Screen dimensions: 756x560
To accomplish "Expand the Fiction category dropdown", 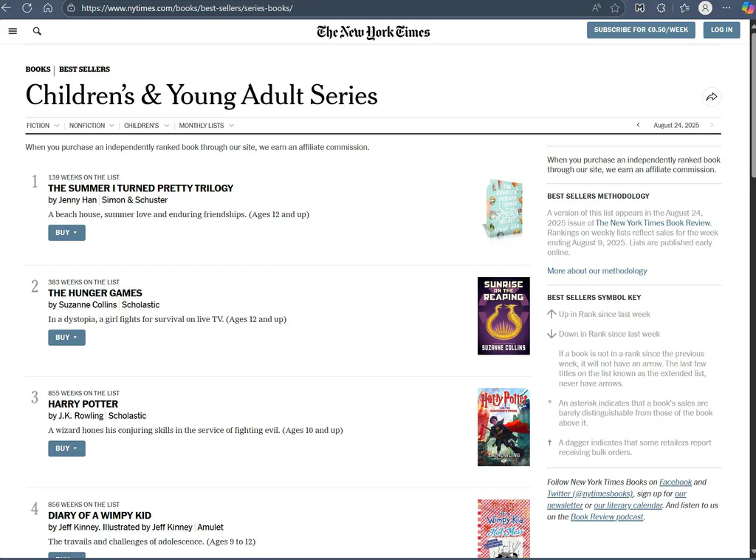I will click(43, 126).
